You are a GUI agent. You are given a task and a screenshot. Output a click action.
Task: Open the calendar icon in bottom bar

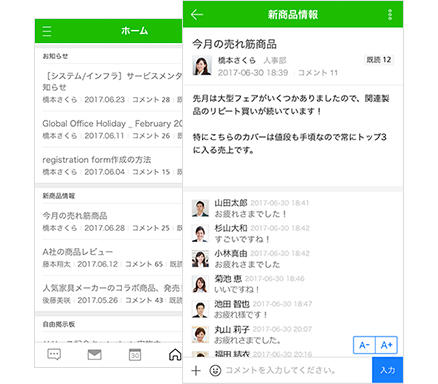pyautogui.click(x=135, y=355)
